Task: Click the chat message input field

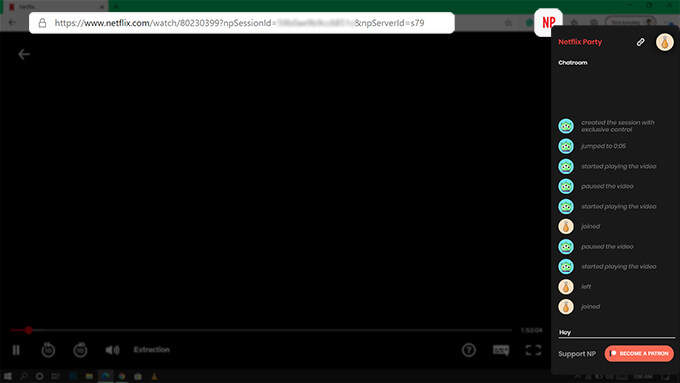Action: tap(616, 332)
